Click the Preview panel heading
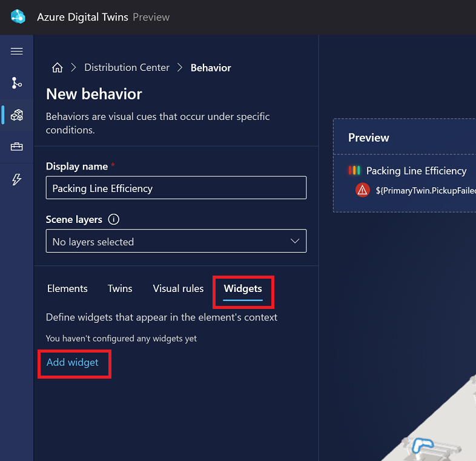Viewport: 476px width, 461px height. tap(369, 138)
